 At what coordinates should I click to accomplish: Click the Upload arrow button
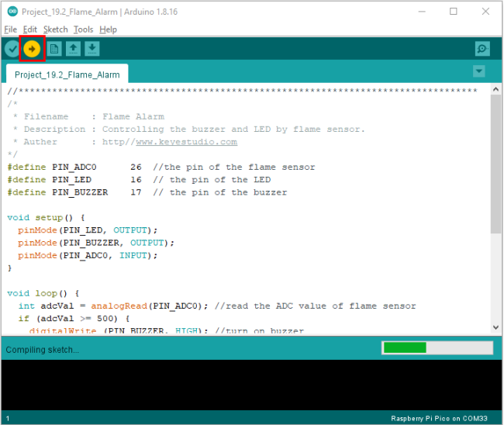(x=32, y=49)
